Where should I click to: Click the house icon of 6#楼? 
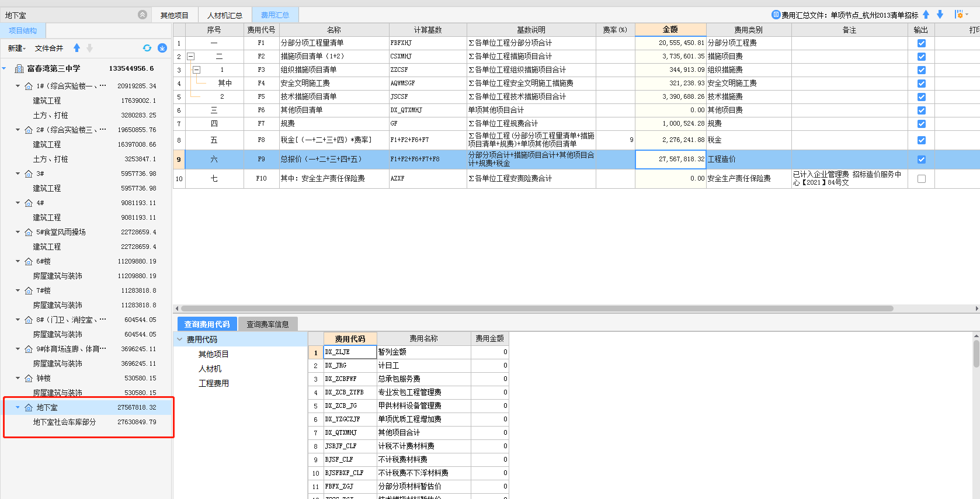(x=29, y=261)
